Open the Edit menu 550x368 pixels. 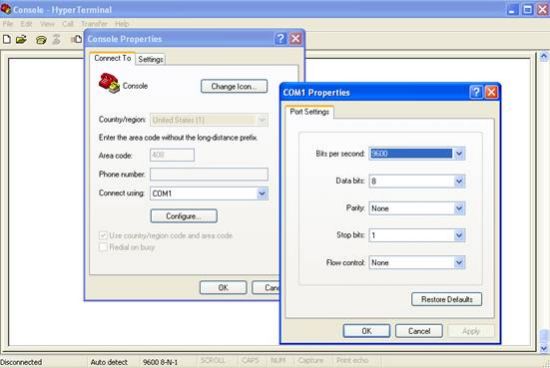click(26, 24)
